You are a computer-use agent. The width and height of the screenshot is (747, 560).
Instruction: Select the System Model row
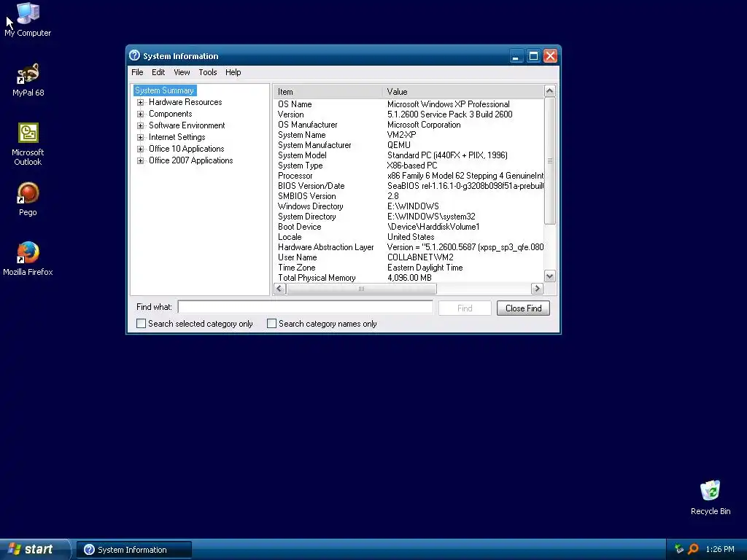[409, 155]
